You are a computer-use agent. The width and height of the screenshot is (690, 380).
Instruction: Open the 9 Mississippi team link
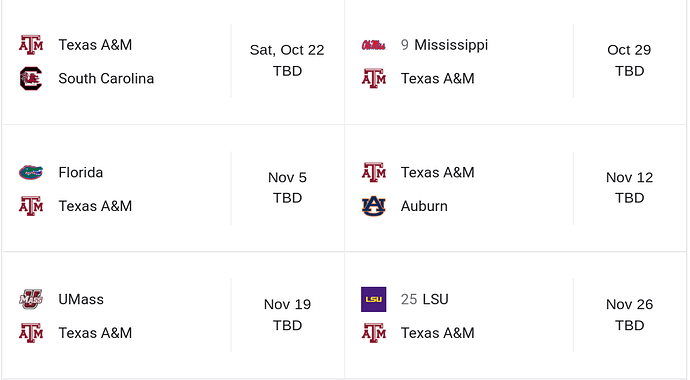tap(444, 45)
